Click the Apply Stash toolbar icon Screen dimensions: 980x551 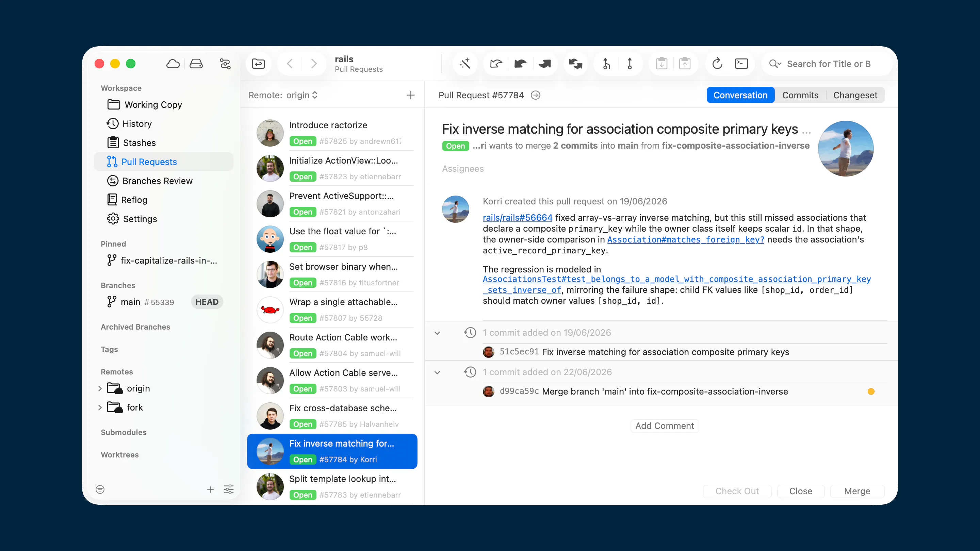coord(685,64)
